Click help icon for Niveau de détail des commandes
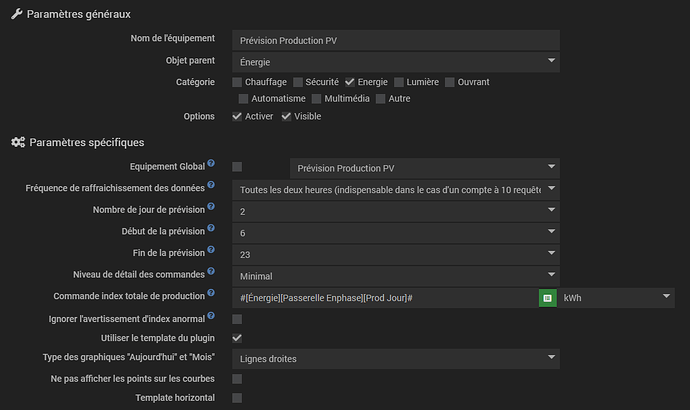The image size is (690, 410). point(211,273)
